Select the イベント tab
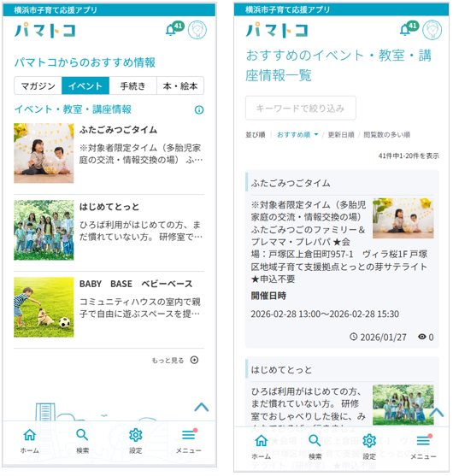 (x=85, y=86)
